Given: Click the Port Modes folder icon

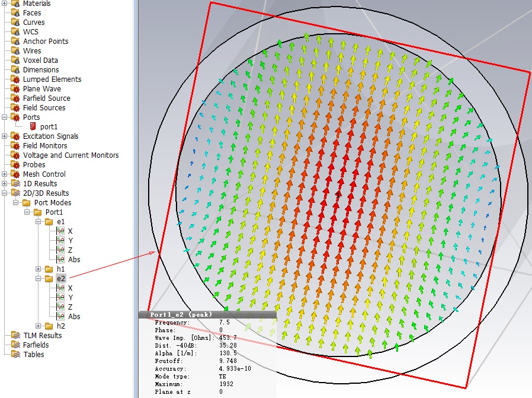Looking at the screenshot, I should [x=27, y=203].
